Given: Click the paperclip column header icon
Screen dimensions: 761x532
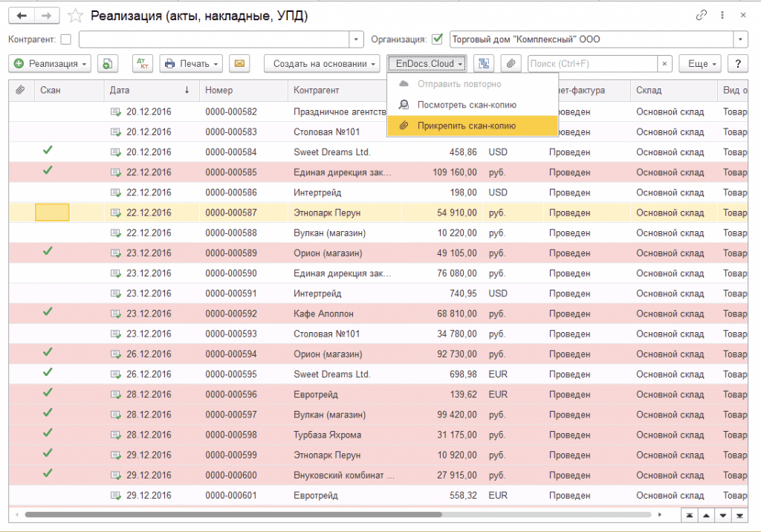Looking at the screenshot, I should (x=20, y=91).
